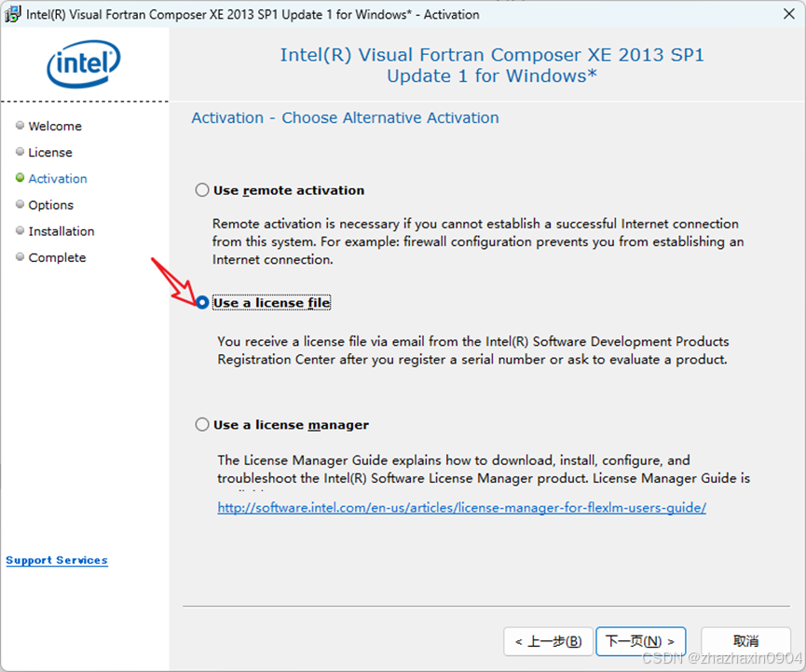Go back with 上一步(B) button
806x672 pixels.
548,641
